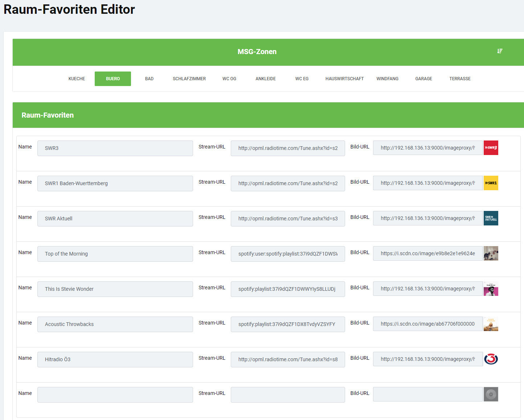The width and height of the screenshot is (524, 420).
Task: Open the SCHLAFZIMMER zone tab
Action: click(x=189, y=79)
